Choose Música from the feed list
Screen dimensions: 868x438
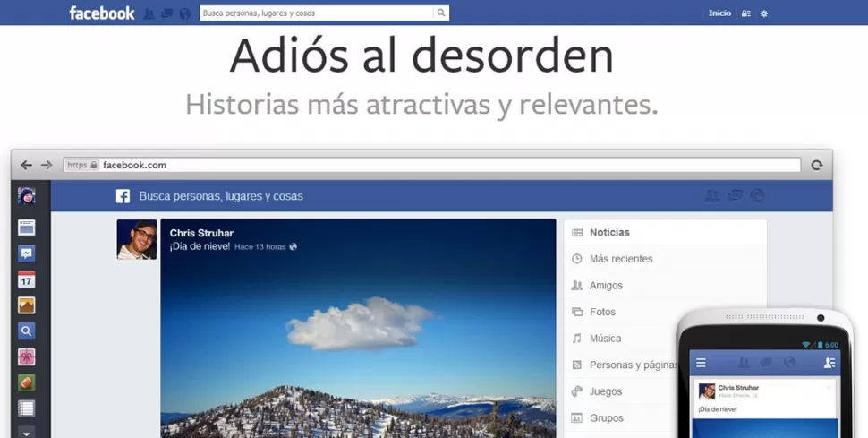tap(605, 339)
